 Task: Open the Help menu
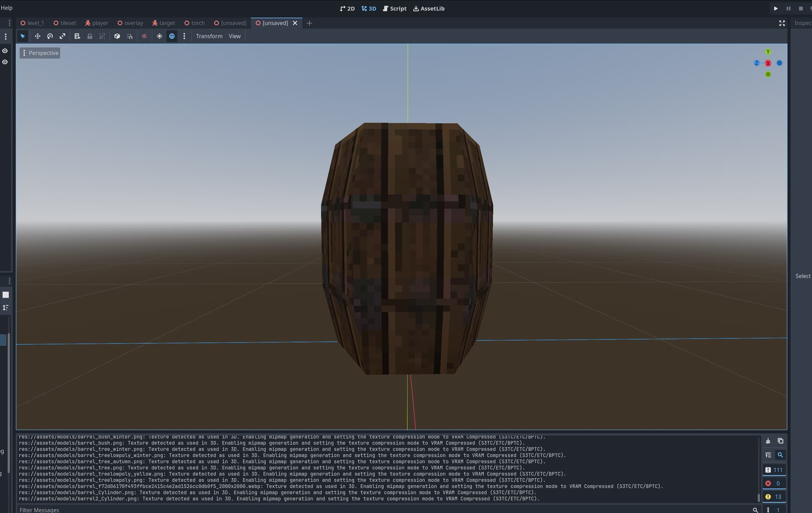pyautogui.click(x=6, y=8)
